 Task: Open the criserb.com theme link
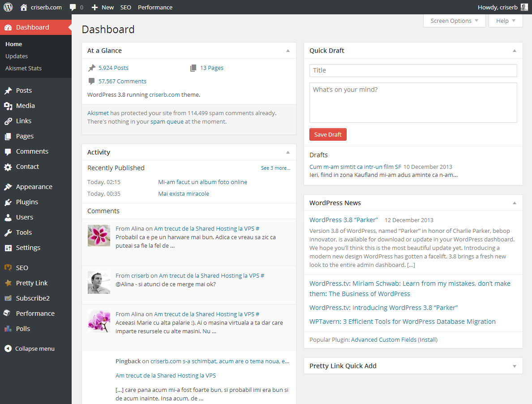pyautogui.click(x=164, y=95)
